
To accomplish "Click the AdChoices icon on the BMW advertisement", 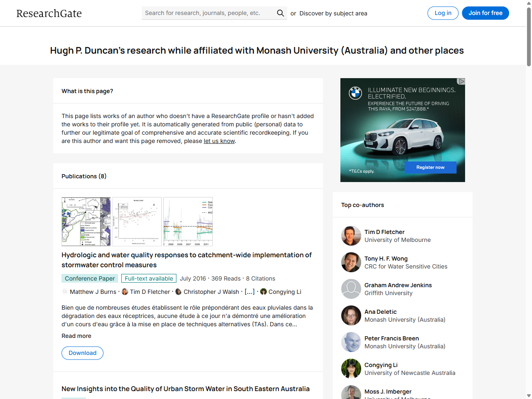I will pyautogui.click(x=461, y=81).
